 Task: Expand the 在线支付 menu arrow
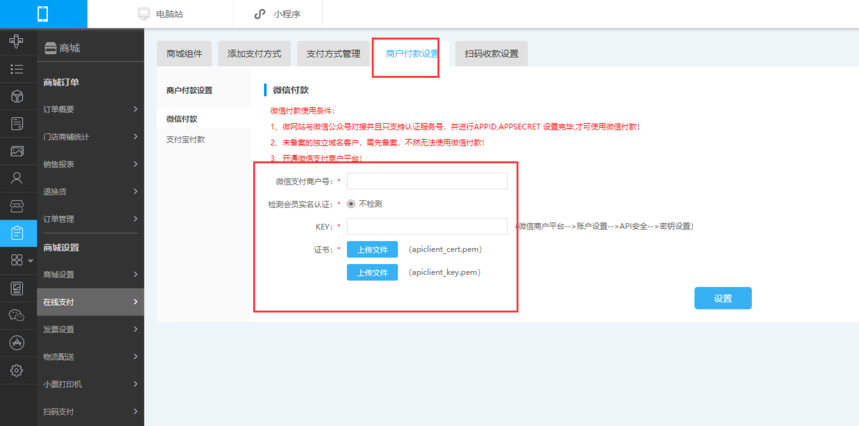[135, 302]
